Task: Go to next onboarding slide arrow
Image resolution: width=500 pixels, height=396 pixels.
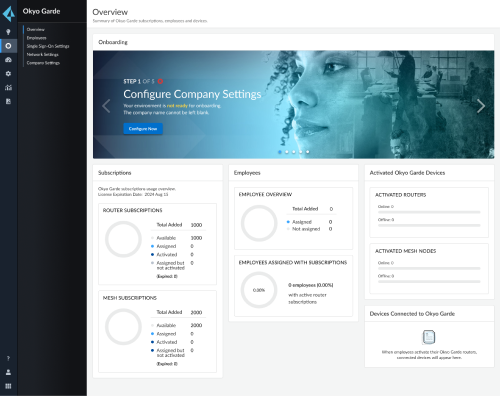Action: pyautogui.click(x=481, y=106)
